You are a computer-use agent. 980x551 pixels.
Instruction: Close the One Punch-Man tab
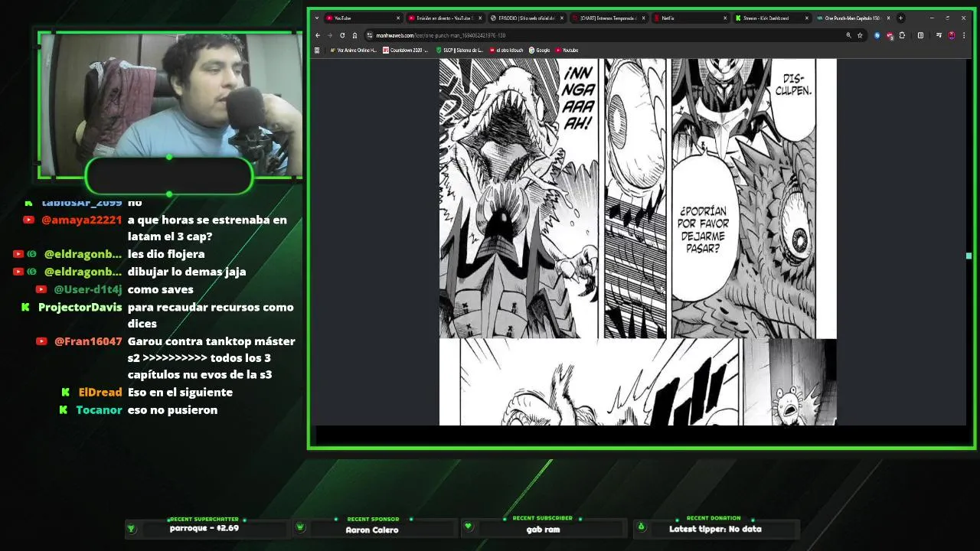(888, 18)
